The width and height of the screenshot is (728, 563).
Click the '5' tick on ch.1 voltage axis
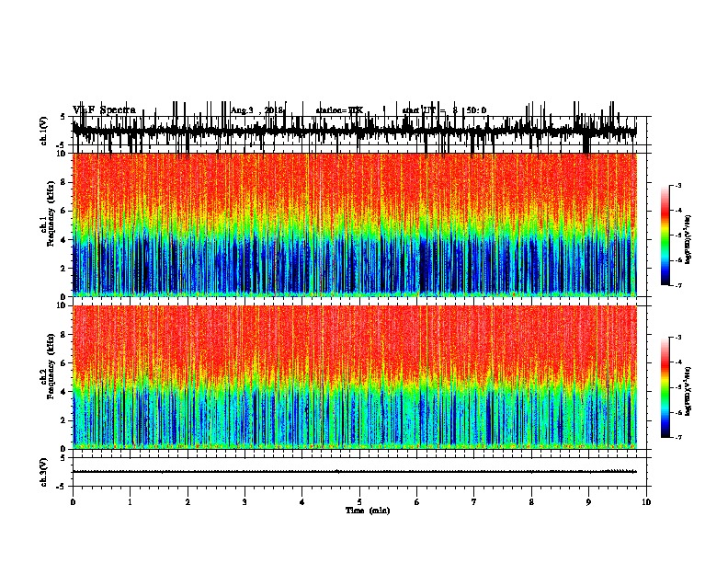click(63, 117)
